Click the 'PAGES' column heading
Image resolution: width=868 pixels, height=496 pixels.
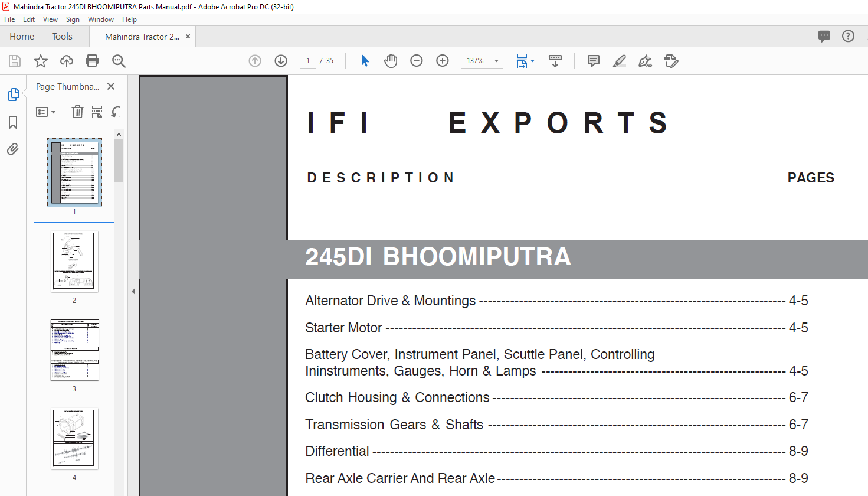[811, 178]
